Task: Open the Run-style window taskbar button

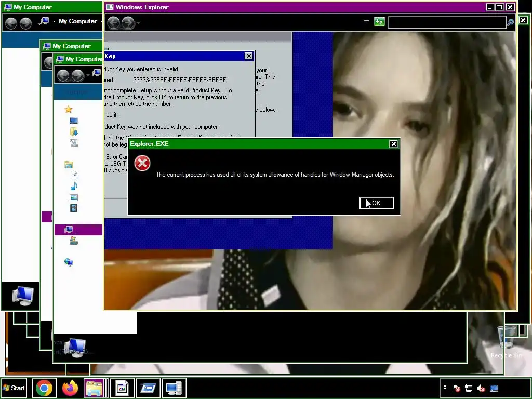Action: pos(148,388)
